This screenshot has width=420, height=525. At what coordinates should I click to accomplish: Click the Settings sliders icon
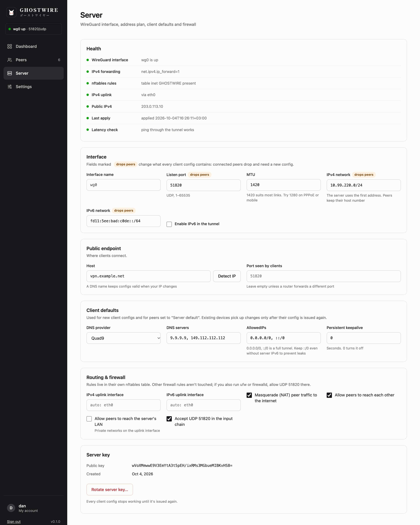(x=10, y=87)
